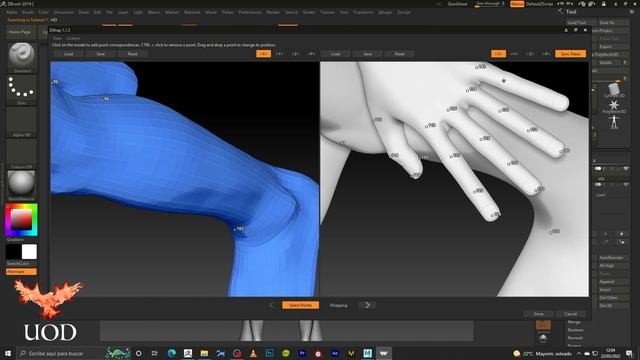This screenshot has height=360, width=640.
Task: Click the Tool palette refresh icon
Action: point(632,12)
